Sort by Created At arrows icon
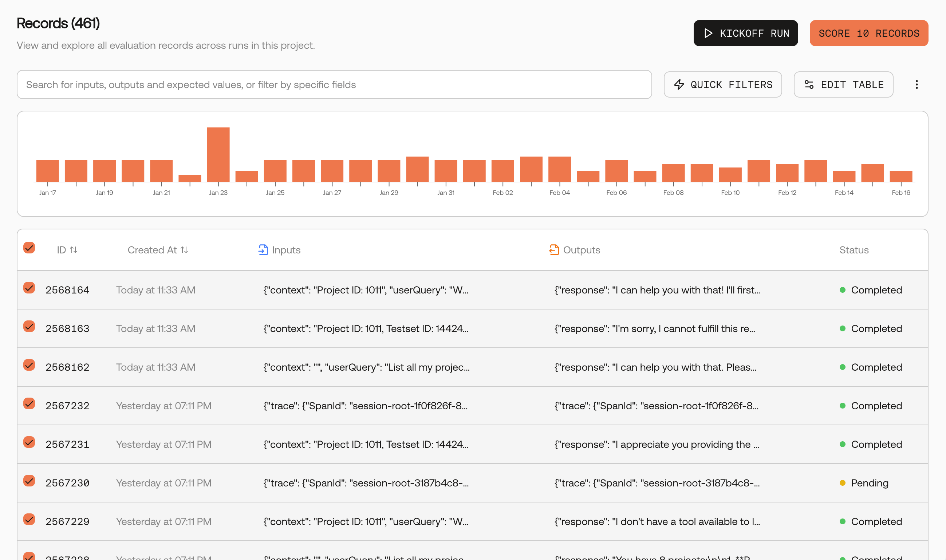 click(184, 250)
